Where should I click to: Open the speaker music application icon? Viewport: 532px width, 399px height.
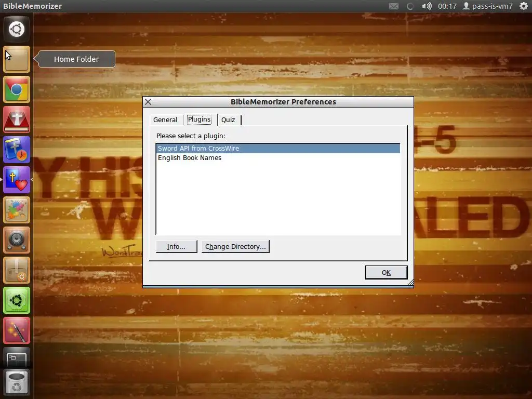point(16,240)
